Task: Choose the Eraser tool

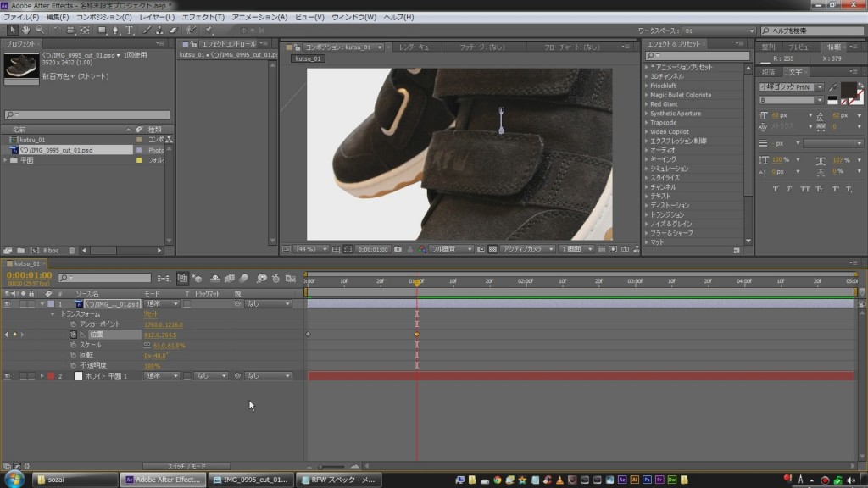Action: tap(173, 30)
